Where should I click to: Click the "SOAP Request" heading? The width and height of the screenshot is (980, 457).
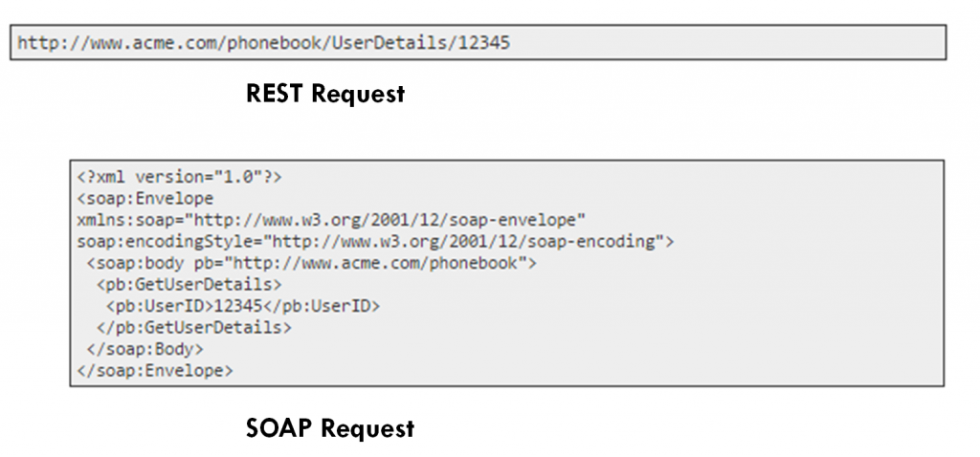(330, 427)
